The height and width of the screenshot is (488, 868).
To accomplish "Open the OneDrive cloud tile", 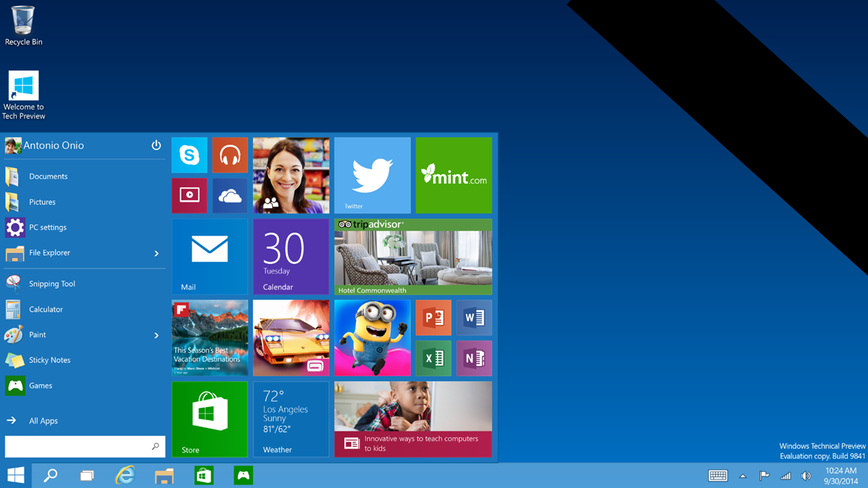I will [230, 195].
